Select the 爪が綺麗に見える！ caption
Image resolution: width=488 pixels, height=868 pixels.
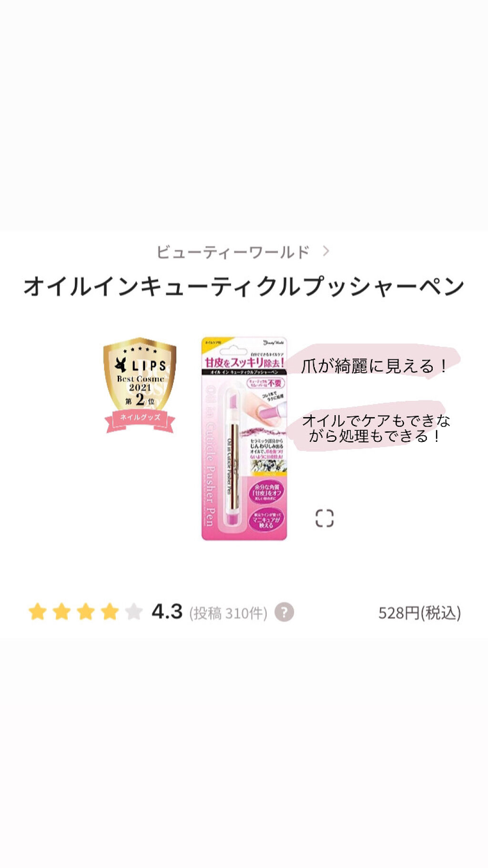tap(375, 366)
